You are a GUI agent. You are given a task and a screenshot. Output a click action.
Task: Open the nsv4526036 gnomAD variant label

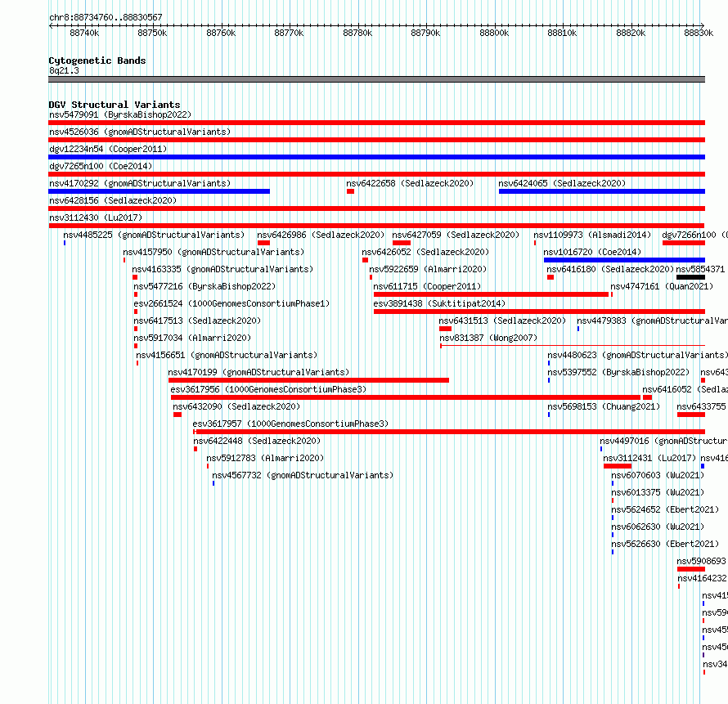point(140,132)
